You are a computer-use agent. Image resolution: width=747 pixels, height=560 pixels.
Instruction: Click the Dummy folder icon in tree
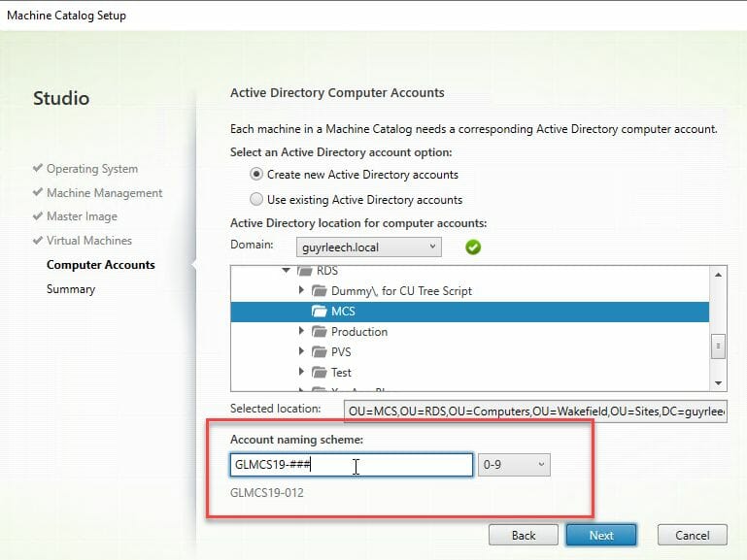point(320,290)
